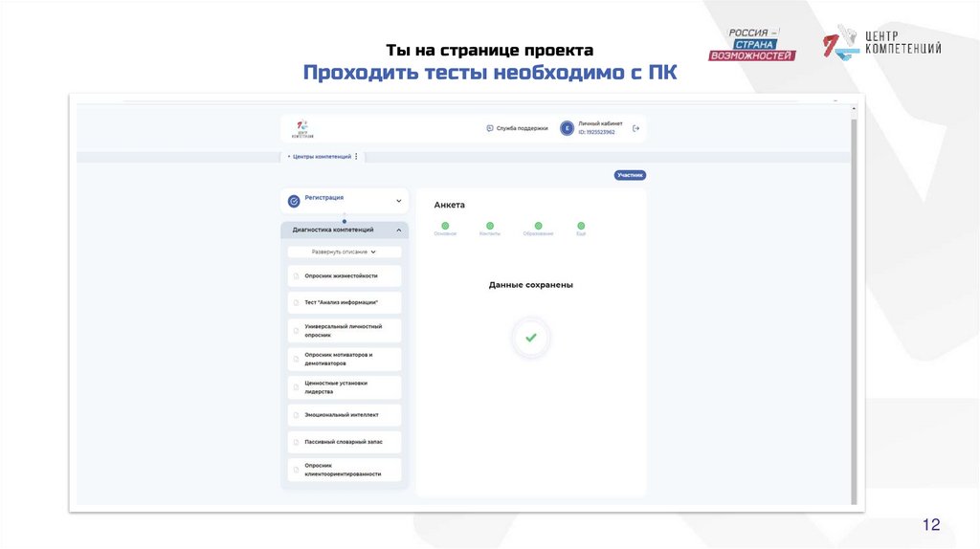This screenshot has width=980, height=549.
Task: Select the Ещё step in Анкета
Action: (581, 229)
